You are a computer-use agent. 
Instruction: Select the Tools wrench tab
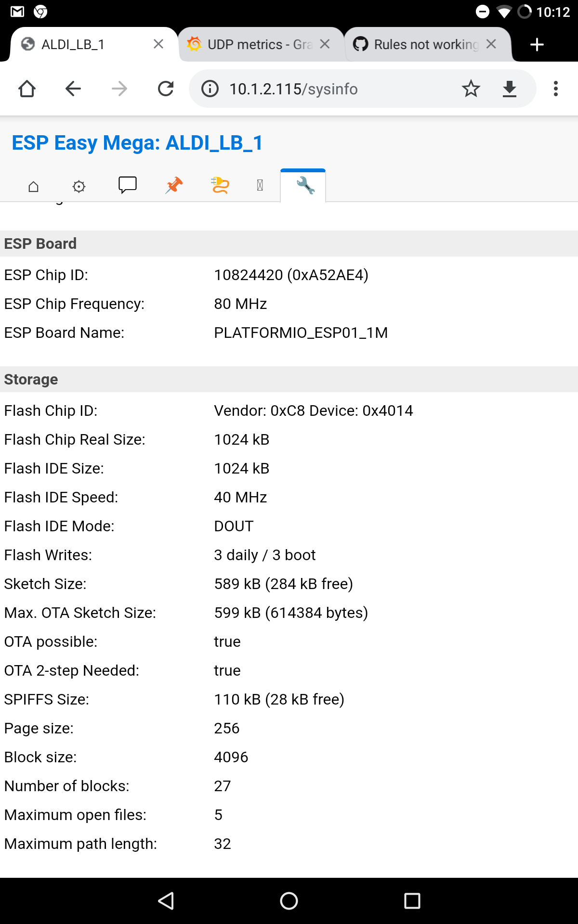(x=303, y=185)
